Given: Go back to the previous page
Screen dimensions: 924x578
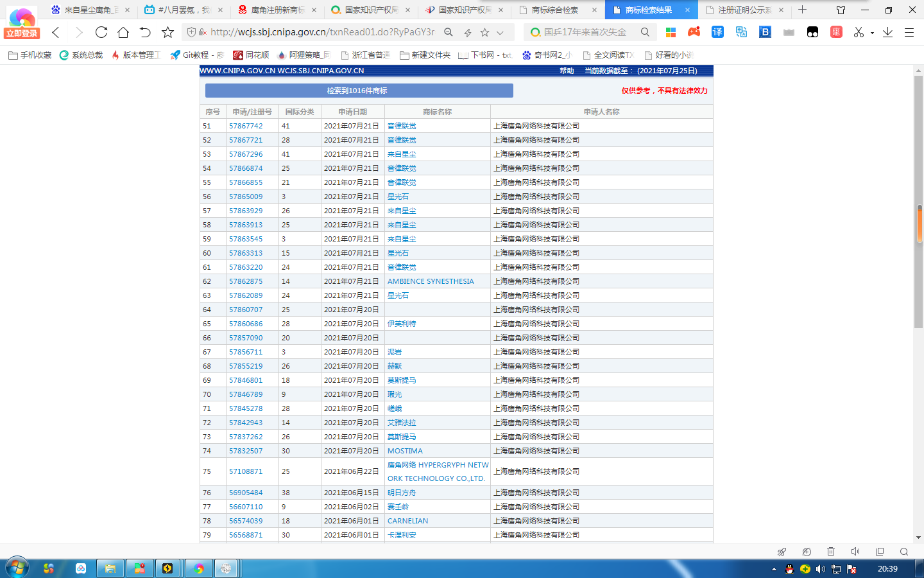Looking at the screenshot, I should tap(56, 32).
